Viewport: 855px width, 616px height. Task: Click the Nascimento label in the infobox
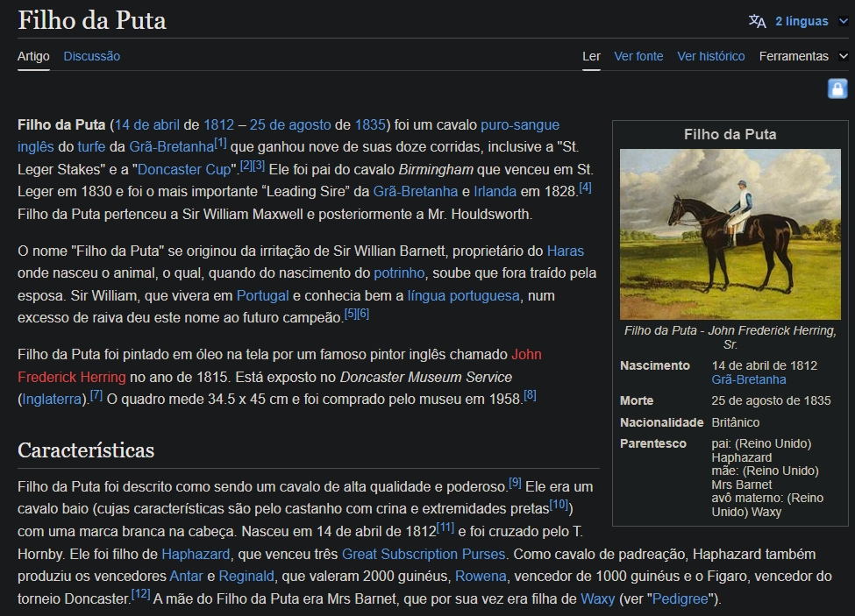pos(655,365)
